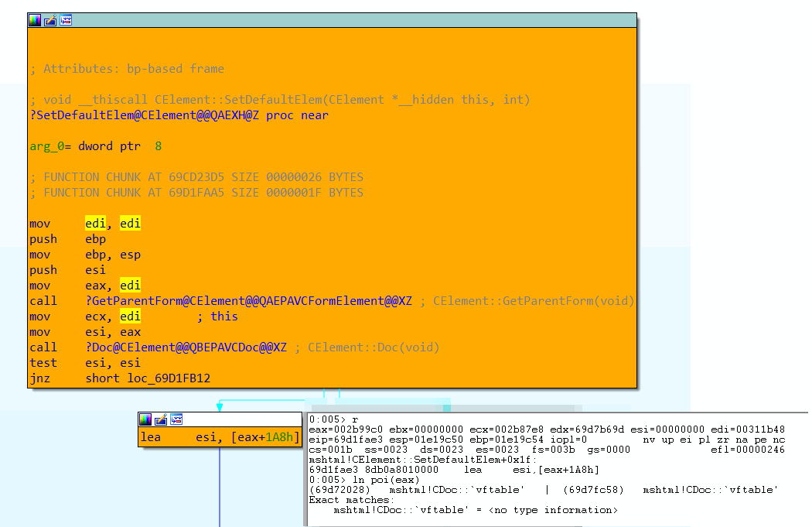Click the '0:005> ln poi(eax)' command line
Screen dimensions: 812x527
point(364,480)
